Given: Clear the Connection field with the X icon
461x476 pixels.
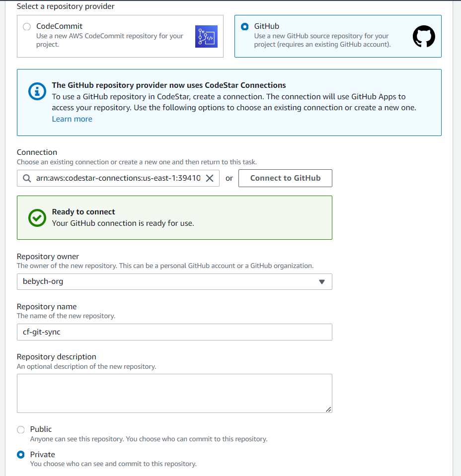Looking at the screenshot, I should pyautogui.click(x=210, y=178).
